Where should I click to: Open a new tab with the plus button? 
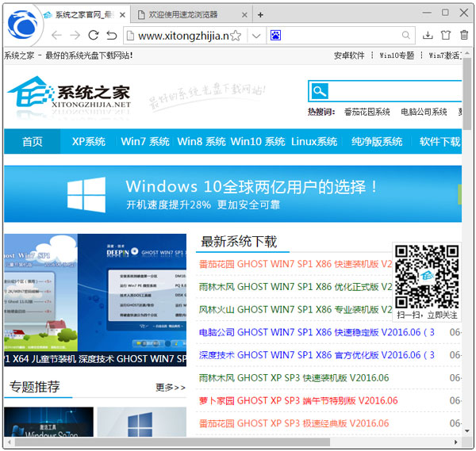click(260, 14)
